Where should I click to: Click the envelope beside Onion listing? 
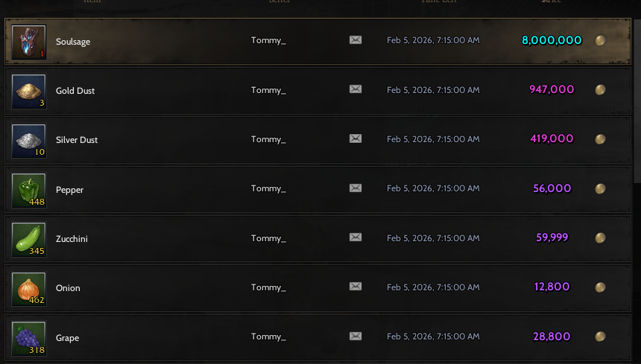[356, 287]
